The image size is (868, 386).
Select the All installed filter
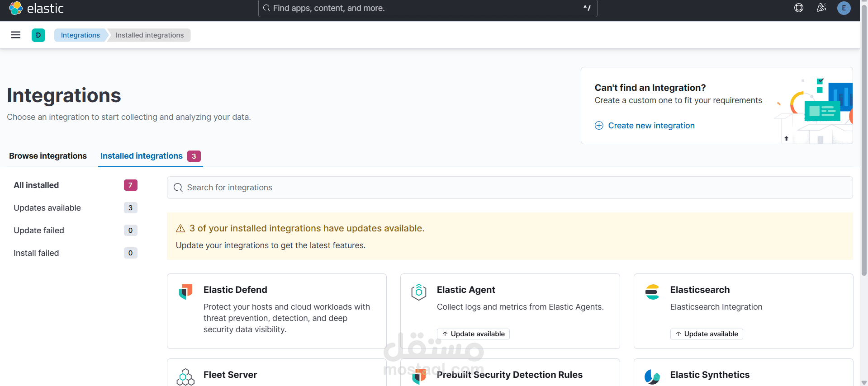[76, 185]
